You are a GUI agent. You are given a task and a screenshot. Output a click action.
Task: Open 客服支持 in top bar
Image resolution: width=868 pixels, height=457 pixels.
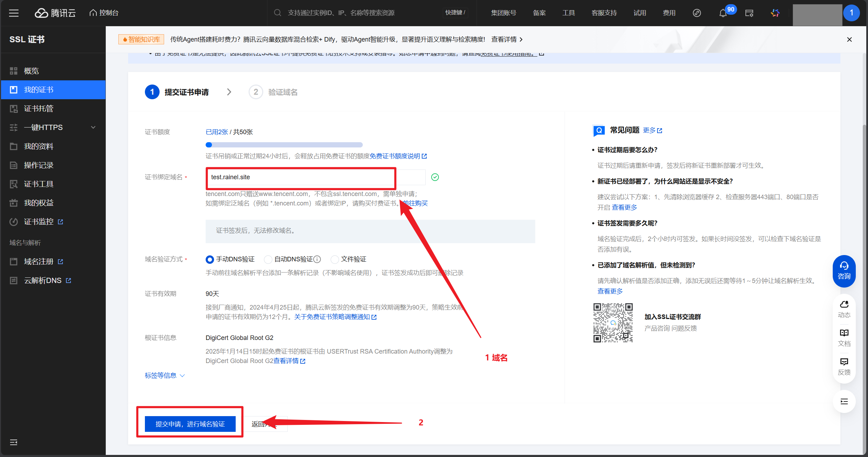(x=604, y=13)
